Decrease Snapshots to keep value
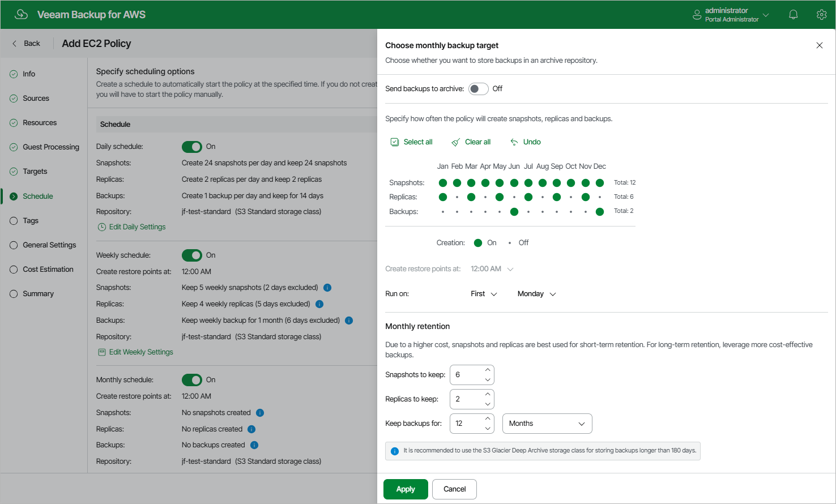 pyautogui.click(x=488, y=380)
